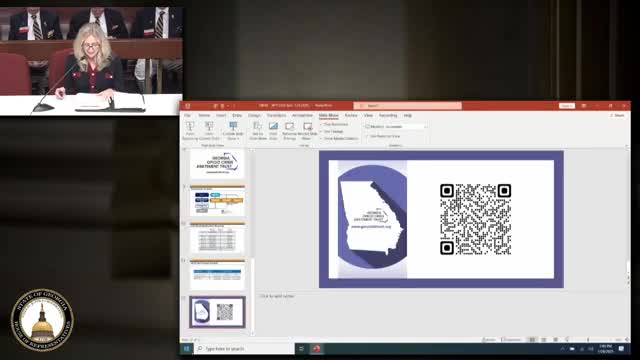Click the Hide Slide icon
Image resolution: width=640 pixels, height=360 pixels.
273,131
